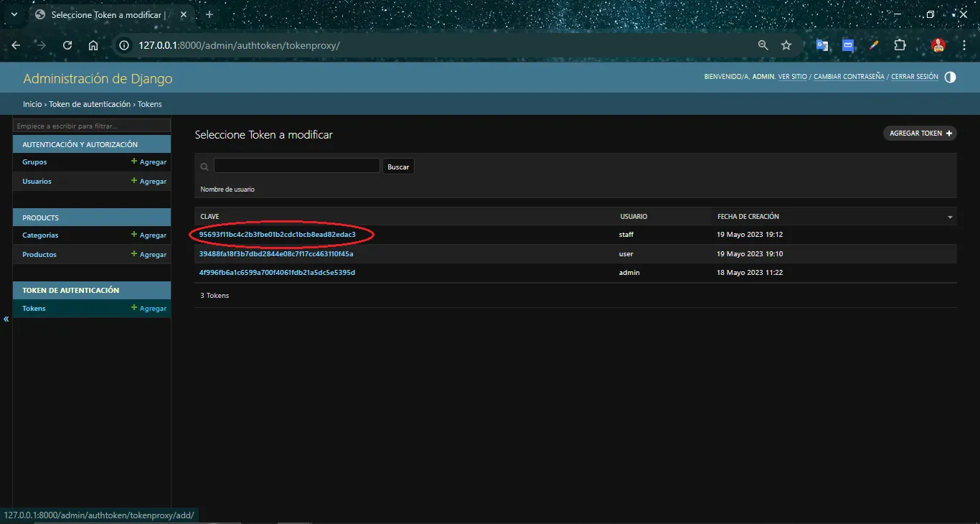Click Cerrar Sesión to log out
Viewport: 980px width, 524px height.
pos(914,76)
